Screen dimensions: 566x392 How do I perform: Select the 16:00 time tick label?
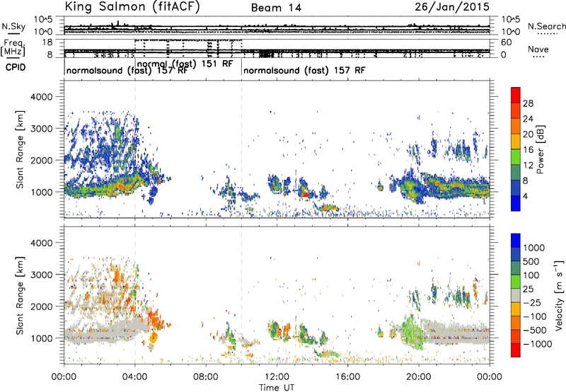pyautogui.click(x=347, y=377)
